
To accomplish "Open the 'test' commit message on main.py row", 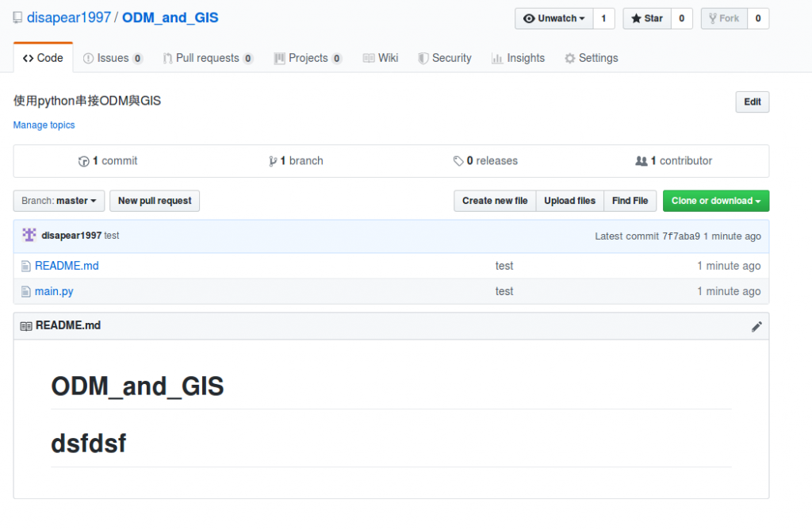I will pos(504,291).
